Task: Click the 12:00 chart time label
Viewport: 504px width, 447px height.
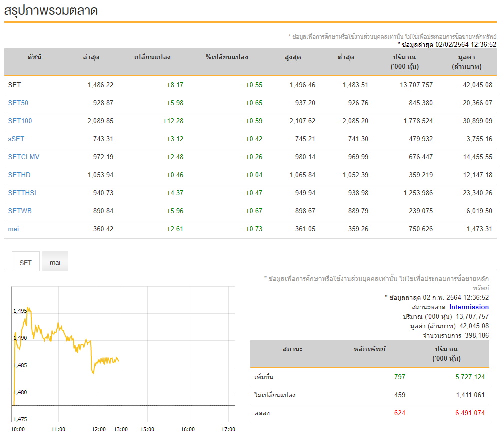Action: tap(99, 429)
